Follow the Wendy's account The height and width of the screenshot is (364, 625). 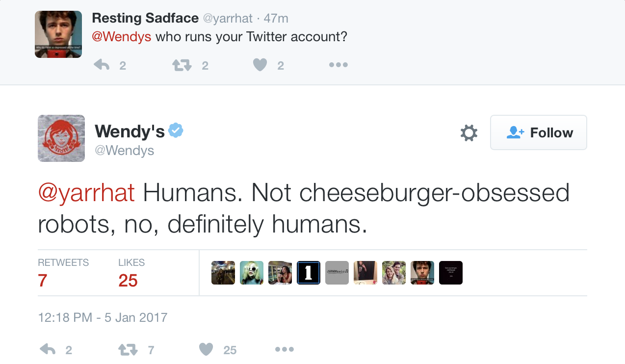(538, 132)
